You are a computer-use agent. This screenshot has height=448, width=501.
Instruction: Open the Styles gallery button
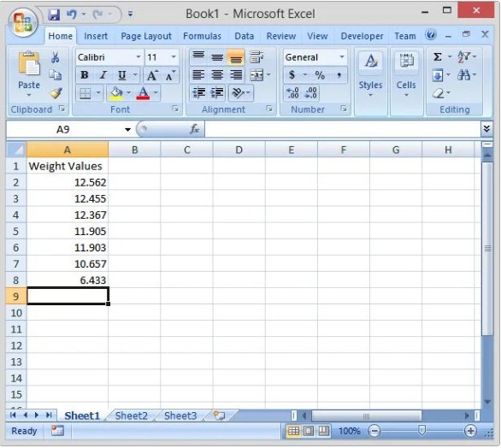pos(370,74)
